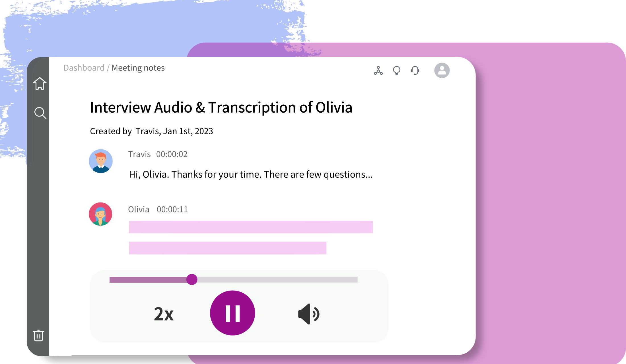Click the audio progress slider knob

click(192, 280)
